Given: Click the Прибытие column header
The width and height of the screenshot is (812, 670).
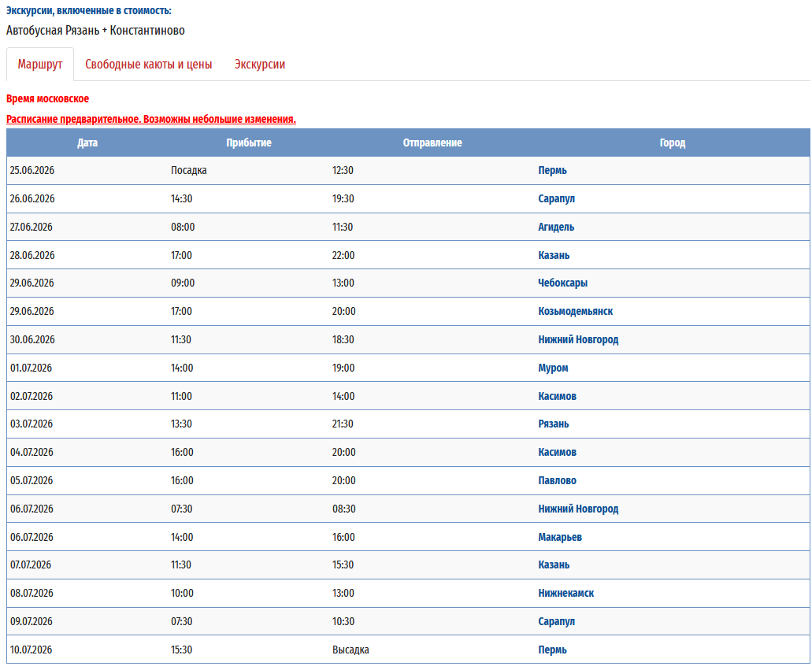Looking at the screenshot, I should 249,143.
